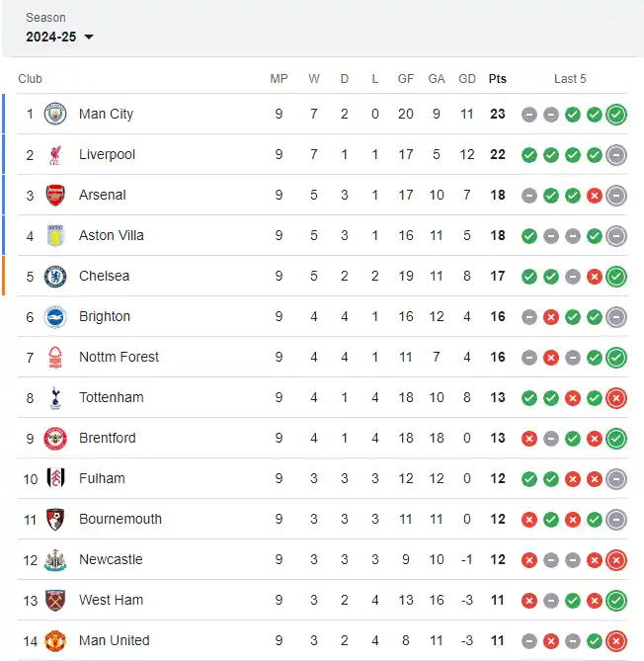This screenshot has height=661, width=644.
Task: Click Tottenham's most recent loss indicator
Action: (616, 398)
